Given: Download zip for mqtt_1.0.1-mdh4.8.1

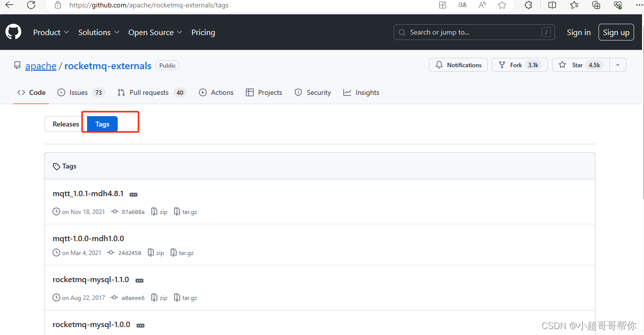Looking at the screenshot, I should point(159,211).
